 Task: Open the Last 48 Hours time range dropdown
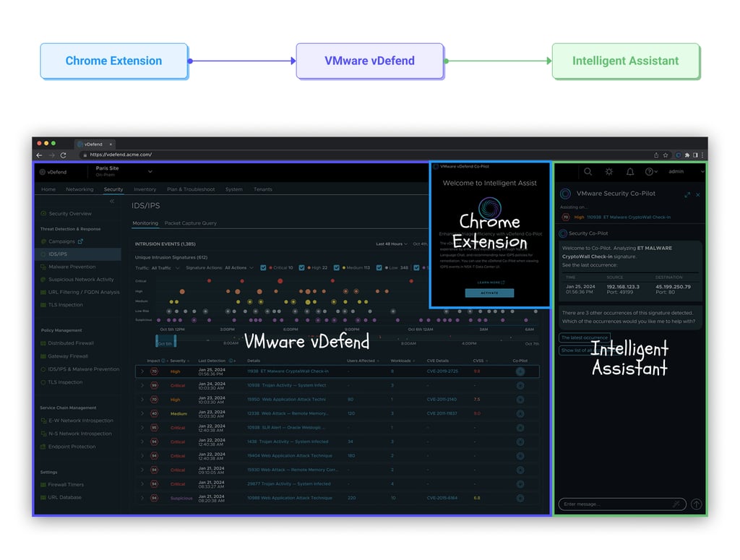pyautogui.click(x=392, y=244)
